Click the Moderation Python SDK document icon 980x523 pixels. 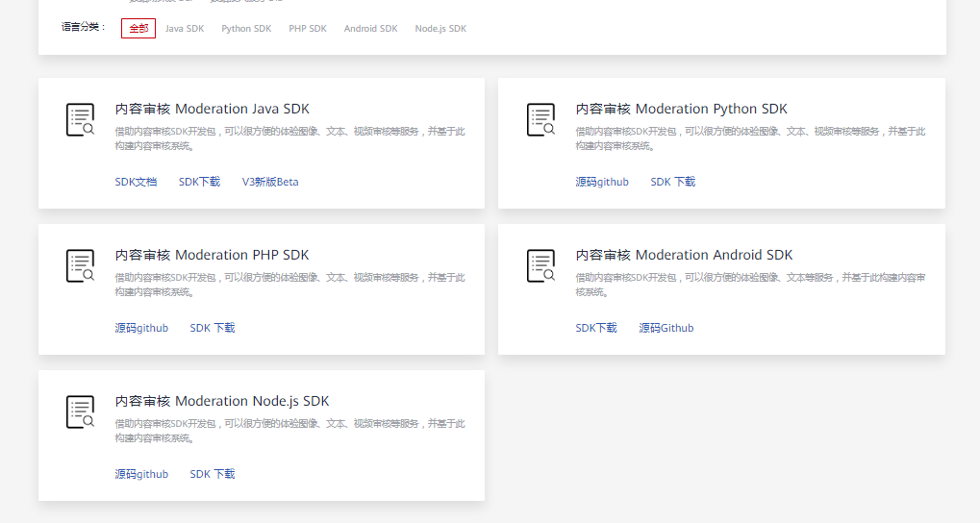click(540, 119)
